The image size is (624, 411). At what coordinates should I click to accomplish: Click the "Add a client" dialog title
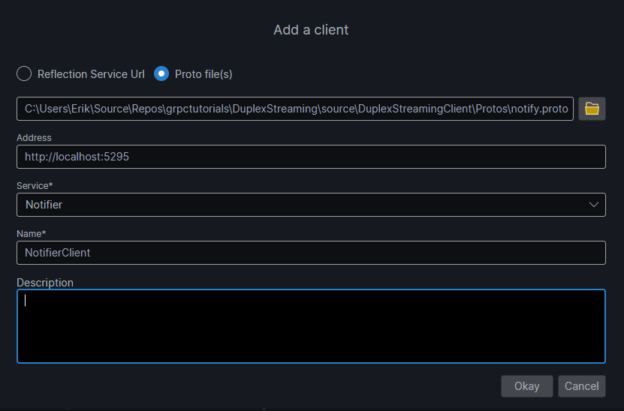311,30
